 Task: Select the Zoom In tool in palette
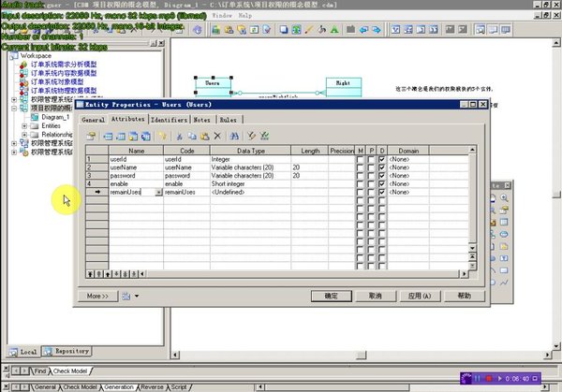504,197
